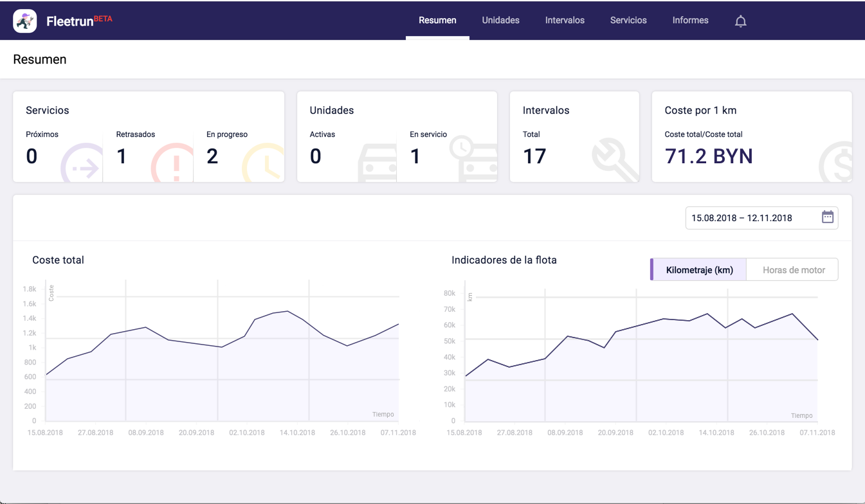Open the date range picker field
Screen dimensions: 865x504
751,218
